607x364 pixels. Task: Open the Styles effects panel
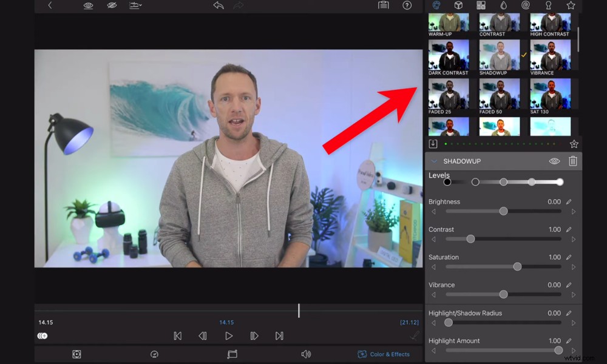click(481, 5)
